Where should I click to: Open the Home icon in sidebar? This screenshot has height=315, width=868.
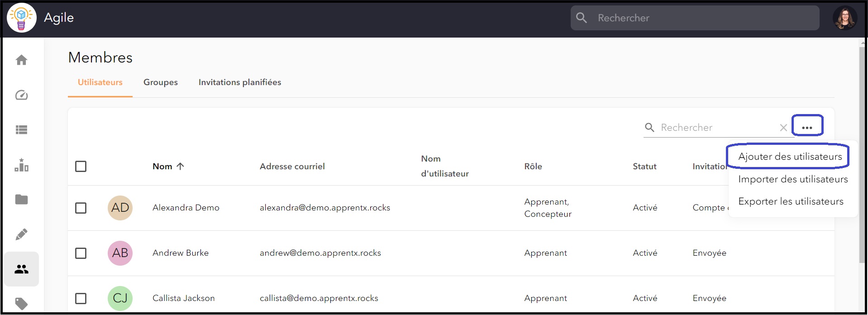(21, 60)
